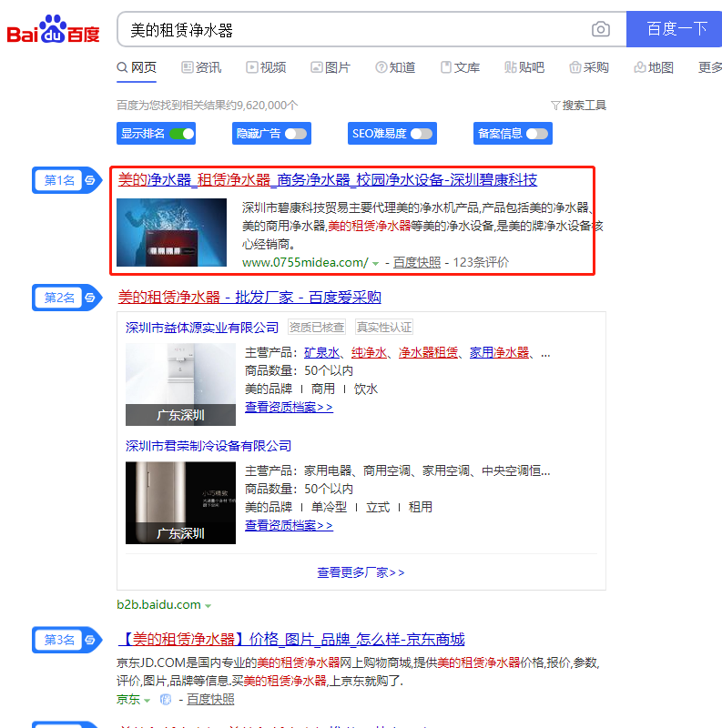
Task: Click the first result's water purifier thumbnail
Action: tap(171, 233)
